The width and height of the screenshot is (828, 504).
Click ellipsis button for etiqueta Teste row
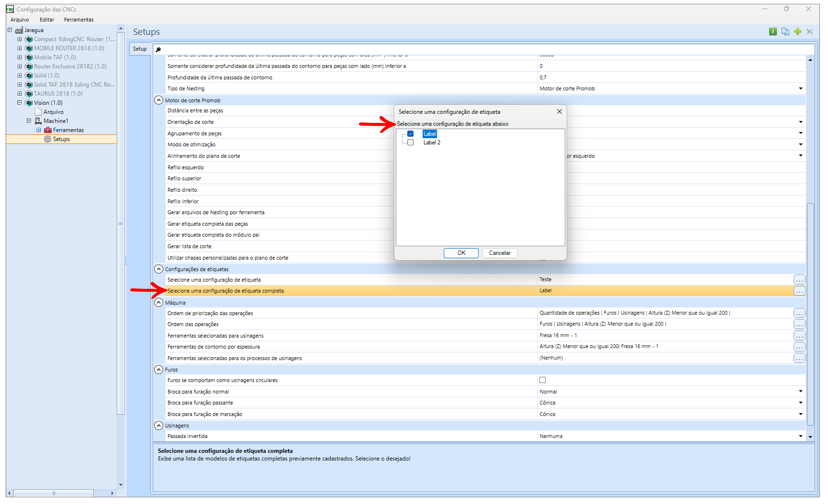click(x=799, y=280)
